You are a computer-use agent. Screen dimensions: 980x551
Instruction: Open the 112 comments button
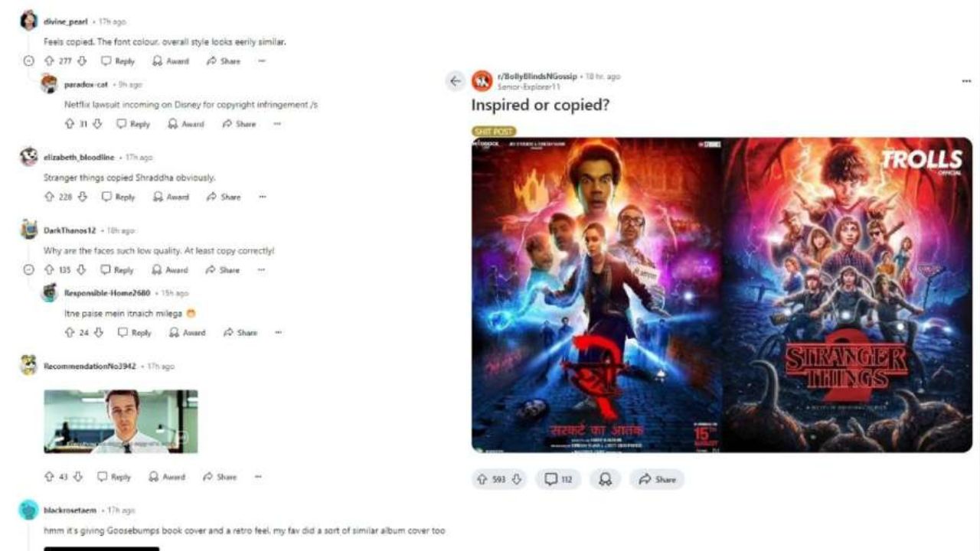click(558, 479)
